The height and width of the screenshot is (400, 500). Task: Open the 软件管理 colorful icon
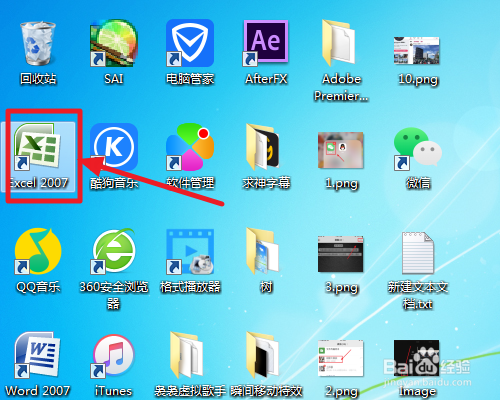tap(190, 147)
